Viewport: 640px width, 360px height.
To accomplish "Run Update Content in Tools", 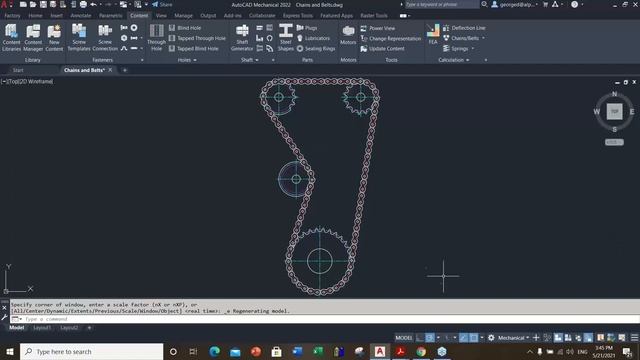I will pyautogui.click(x=382, y=49).
